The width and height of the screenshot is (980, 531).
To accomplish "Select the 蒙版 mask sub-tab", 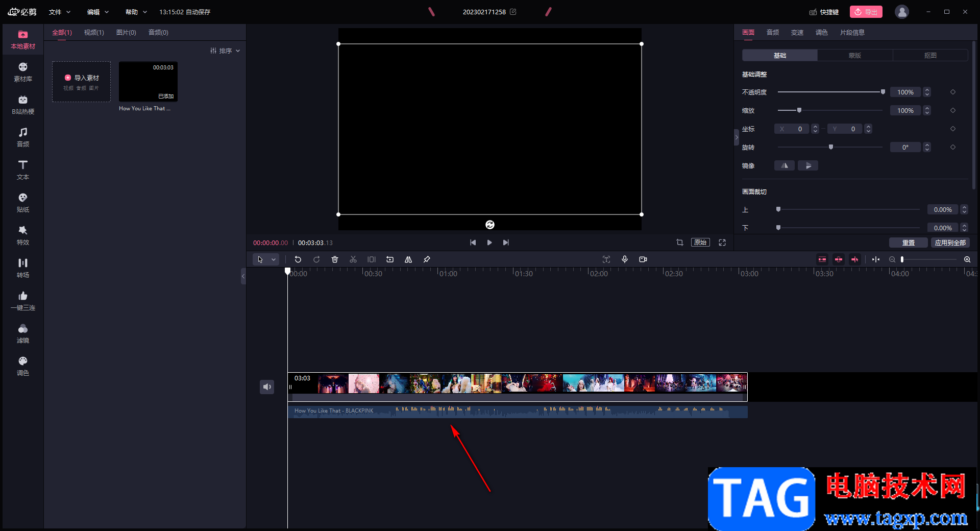I will pyautogui.click(x=855, y=55).
